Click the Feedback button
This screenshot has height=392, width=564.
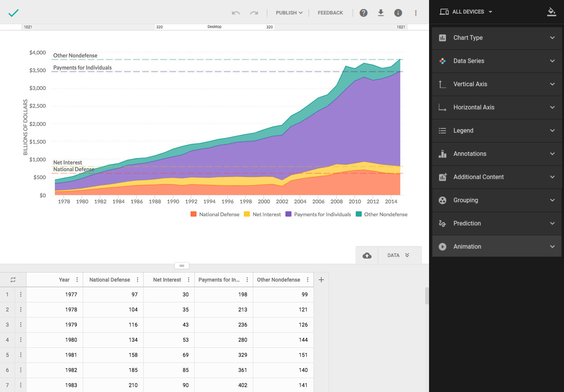click(330, 13)
